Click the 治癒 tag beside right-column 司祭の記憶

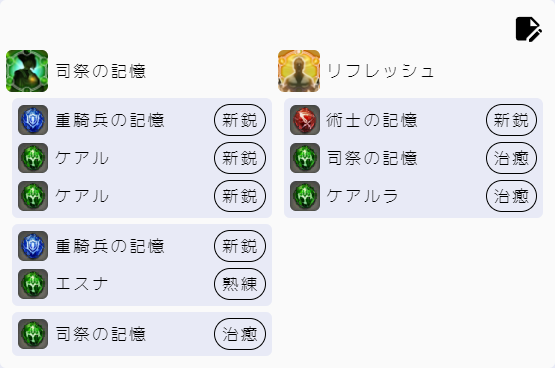pos(511,158)
